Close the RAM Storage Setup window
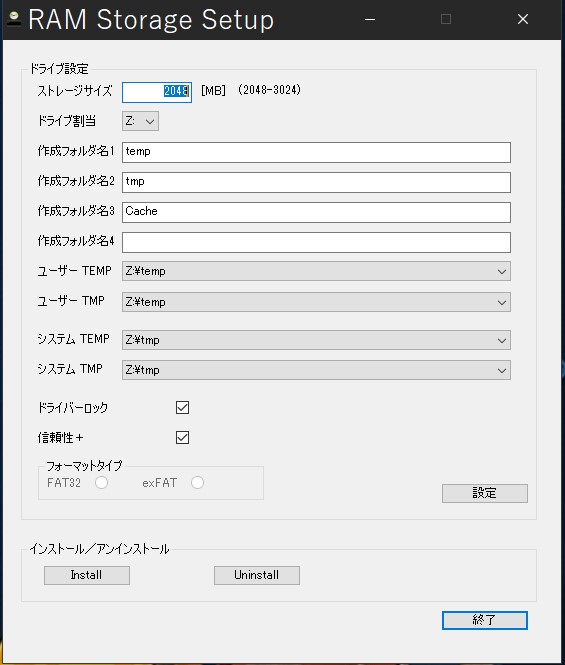This screenshot has height=665, width=565. point(523,20)
